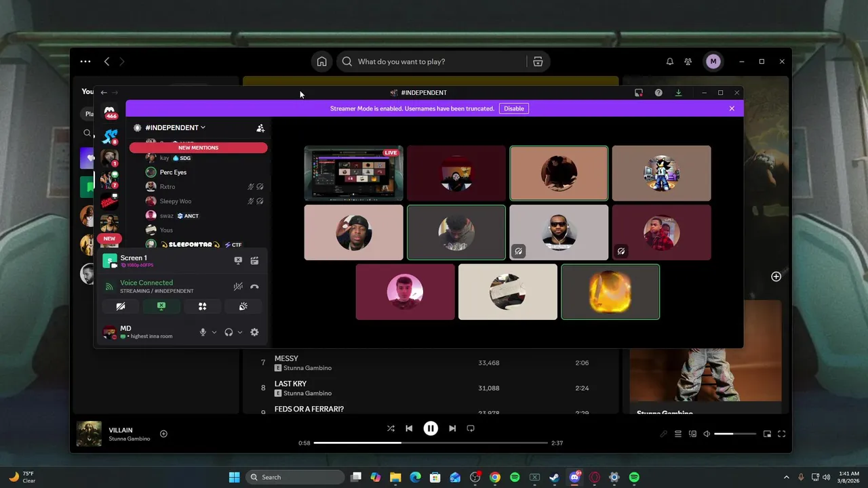Enter Spotify full screen mode
868x488 pixels.
point(782,434)
